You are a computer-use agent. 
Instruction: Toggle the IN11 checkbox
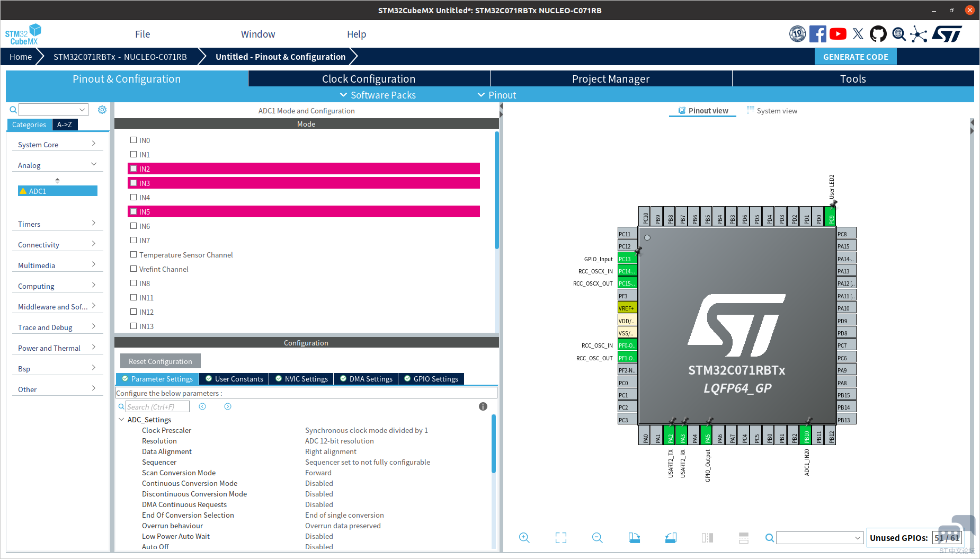(x=133, y=297)
